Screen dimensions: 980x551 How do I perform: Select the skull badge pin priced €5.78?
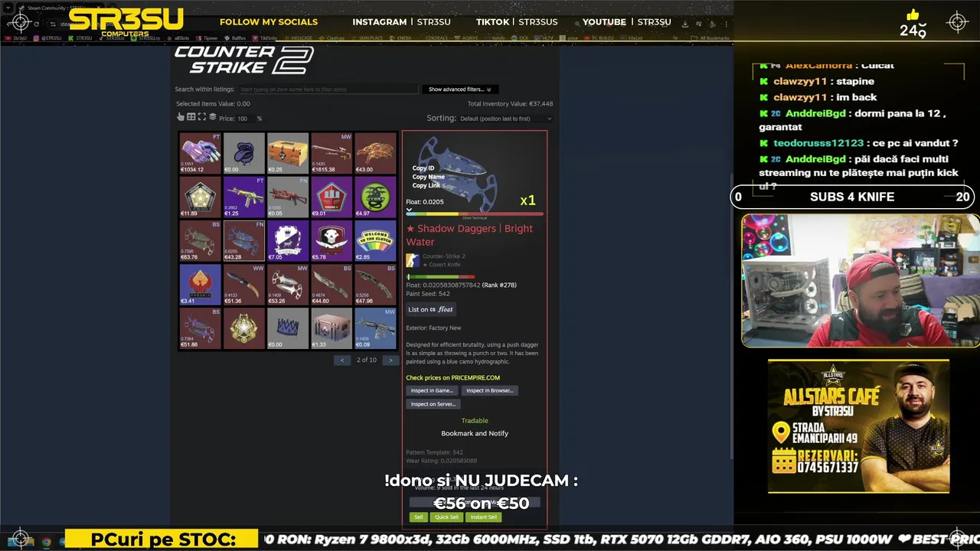tap(332, 240)
